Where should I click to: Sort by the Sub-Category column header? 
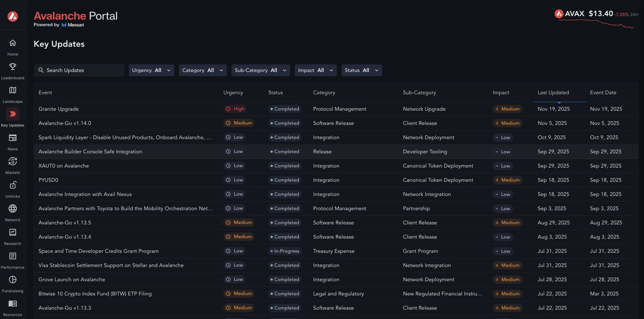coord(419,93)
